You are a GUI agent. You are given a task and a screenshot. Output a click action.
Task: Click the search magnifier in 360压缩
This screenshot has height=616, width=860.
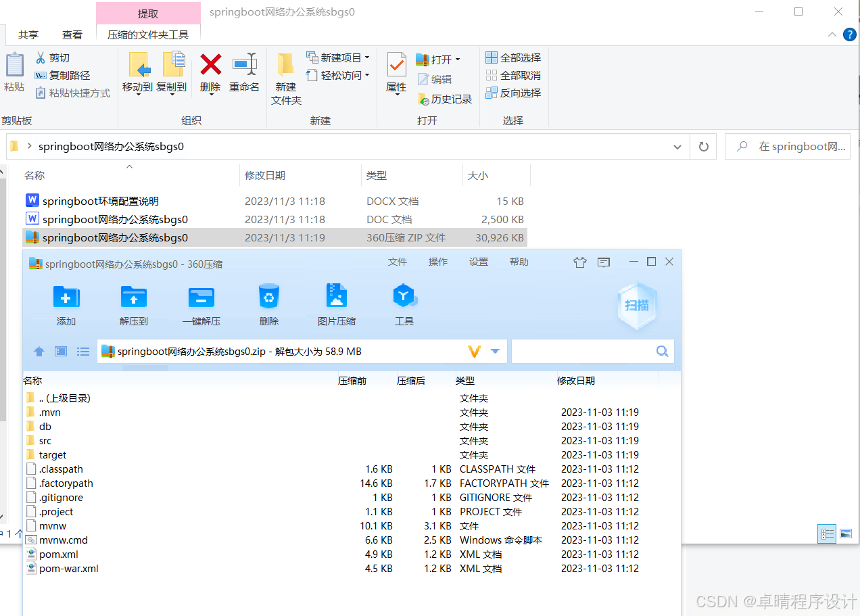[x=662, y=351]
